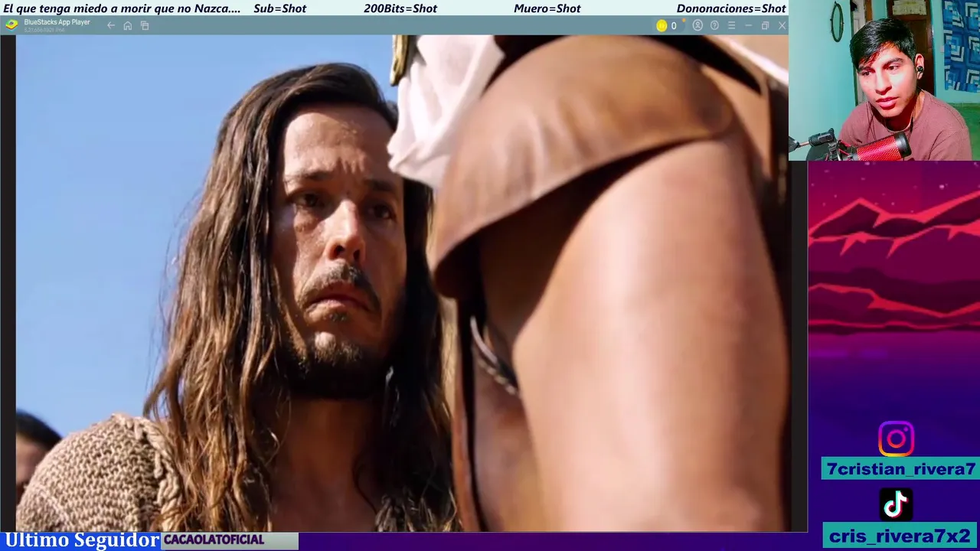Image resolution: width=980 pixels, height=551 pixels.
Task: Open the BlueStacks account profile icon
Action: [697, 25]
